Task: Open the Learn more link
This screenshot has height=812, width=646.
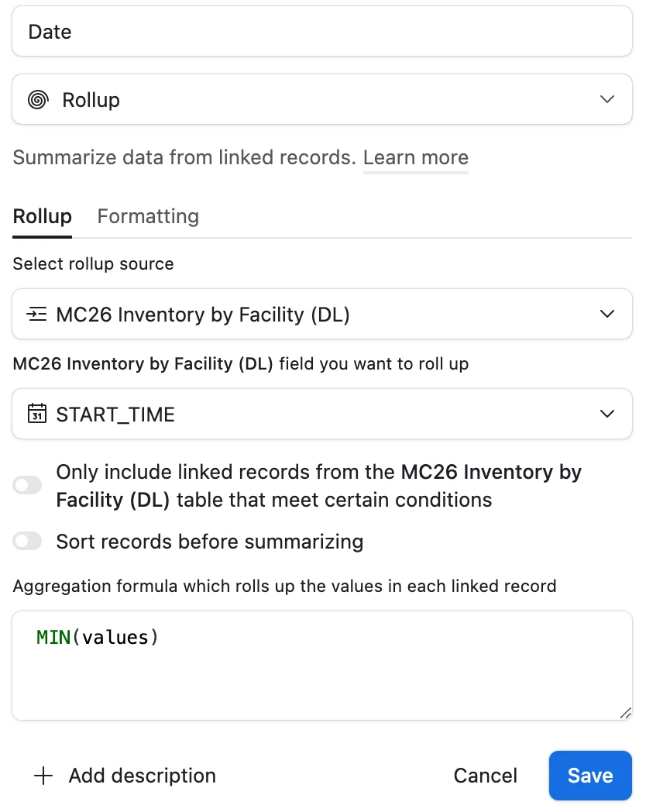Action: click(x=416, y=157)
